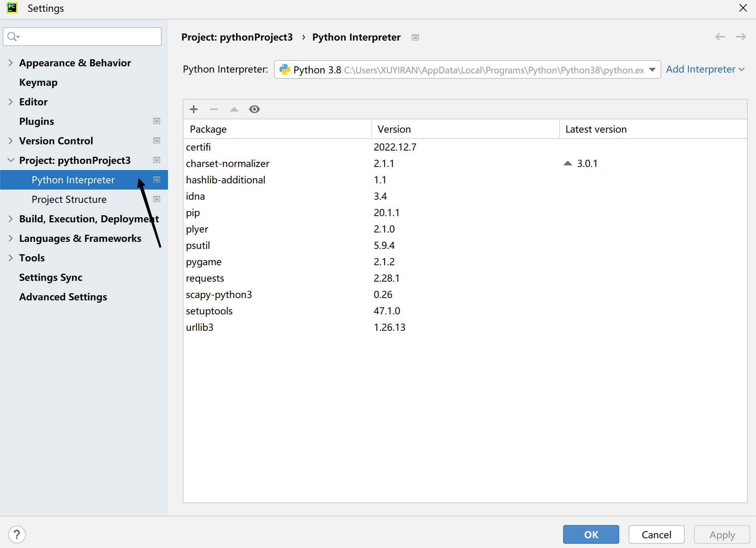Screen dimensions: 756x548
Task: Click the Help question mark button
Action: point(17,534)
